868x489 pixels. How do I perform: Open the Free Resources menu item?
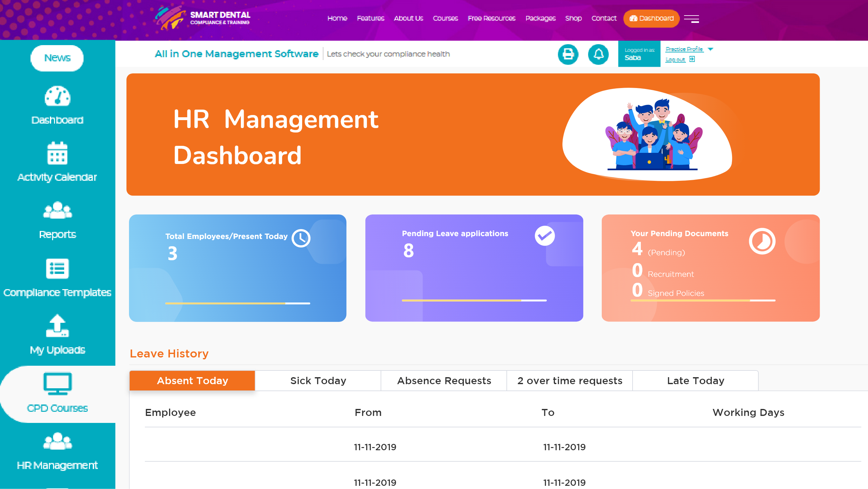coord(492,18)
